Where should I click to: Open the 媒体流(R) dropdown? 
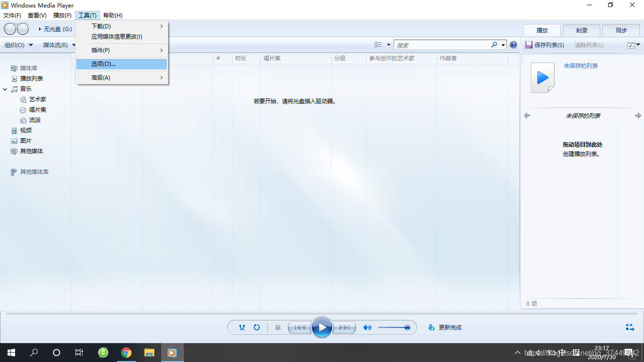[58, 45]
